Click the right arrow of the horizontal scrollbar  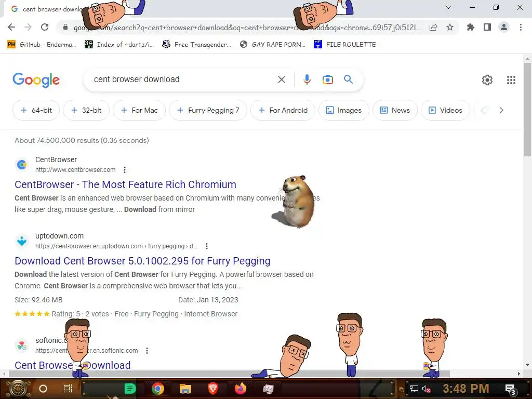point(519,374)
